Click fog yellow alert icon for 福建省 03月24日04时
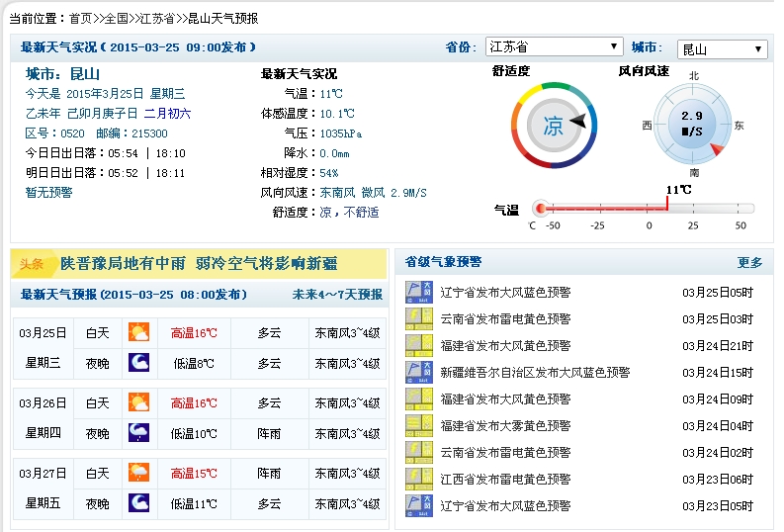Viewport: 784px width, 532px height. tap(419, 425)
